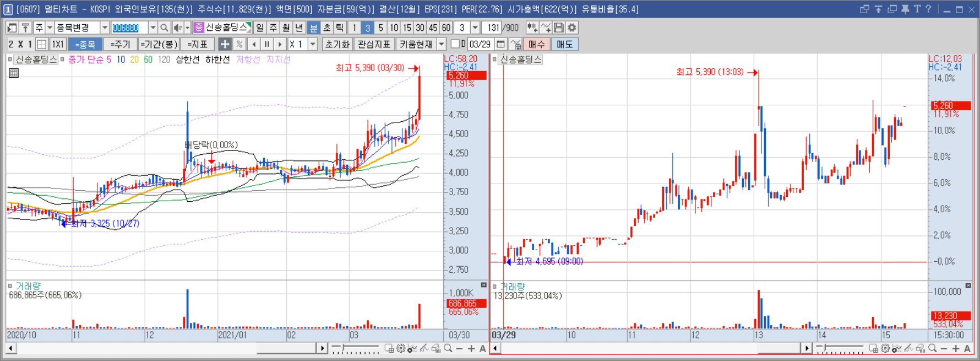Click the line-draw tool icon in toolbar
The height and width of the screenshot is (361, 980).
tap(546, 28)
